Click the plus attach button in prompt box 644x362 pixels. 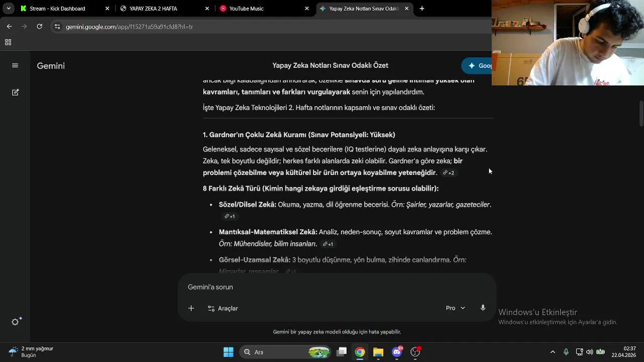tap(191, 308)
